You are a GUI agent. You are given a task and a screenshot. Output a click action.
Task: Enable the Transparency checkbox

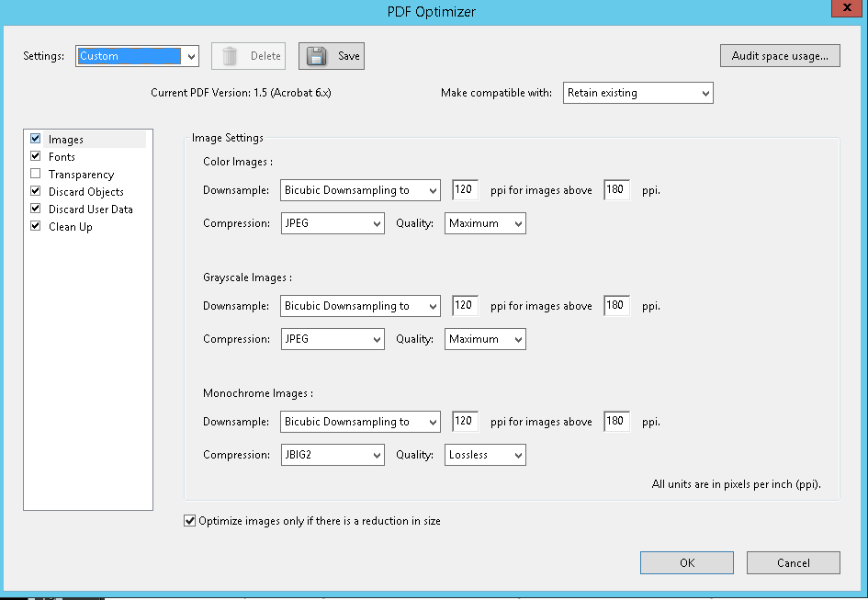(36, 174)
